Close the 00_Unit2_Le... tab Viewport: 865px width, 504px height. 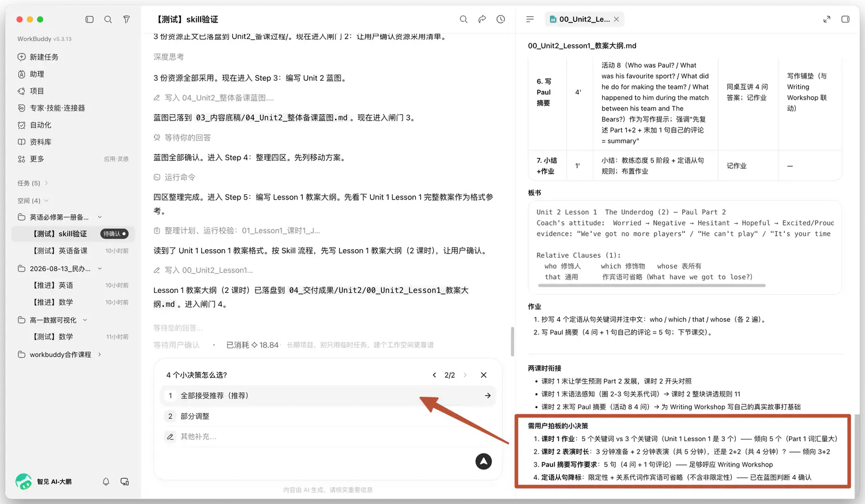[616, 19]
